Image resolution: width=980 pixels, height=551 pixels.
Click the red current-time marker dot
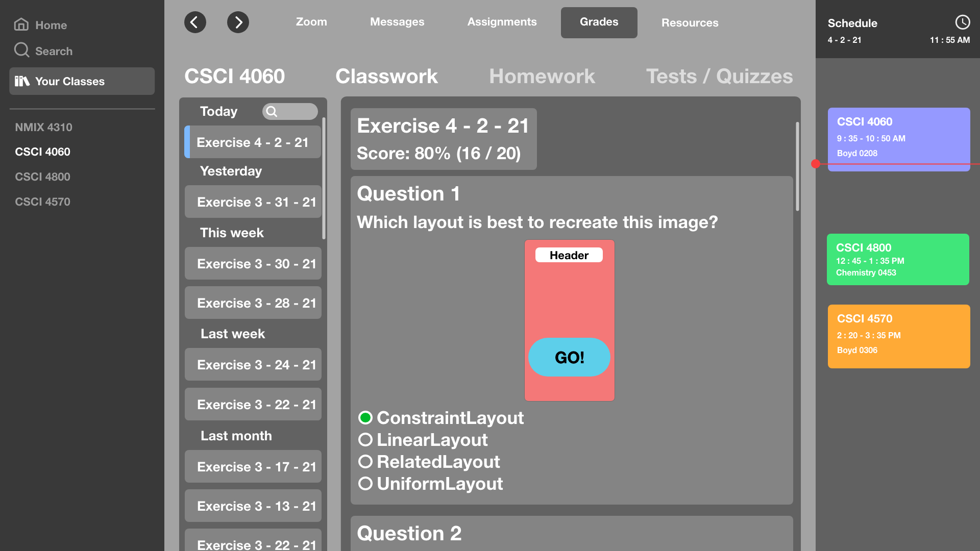pyautogui.click(x=816, y=164)
